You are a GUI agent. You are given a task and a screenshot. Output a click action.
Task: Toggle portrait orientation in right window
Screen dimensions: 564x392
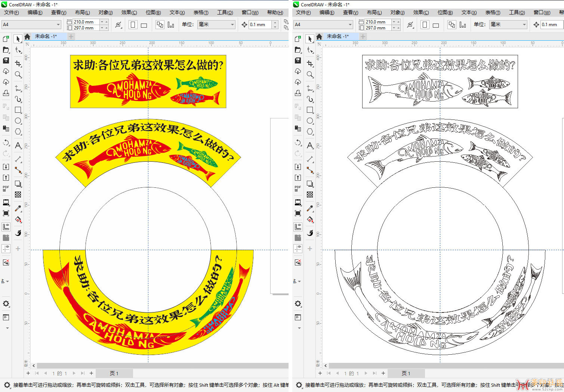425,25
